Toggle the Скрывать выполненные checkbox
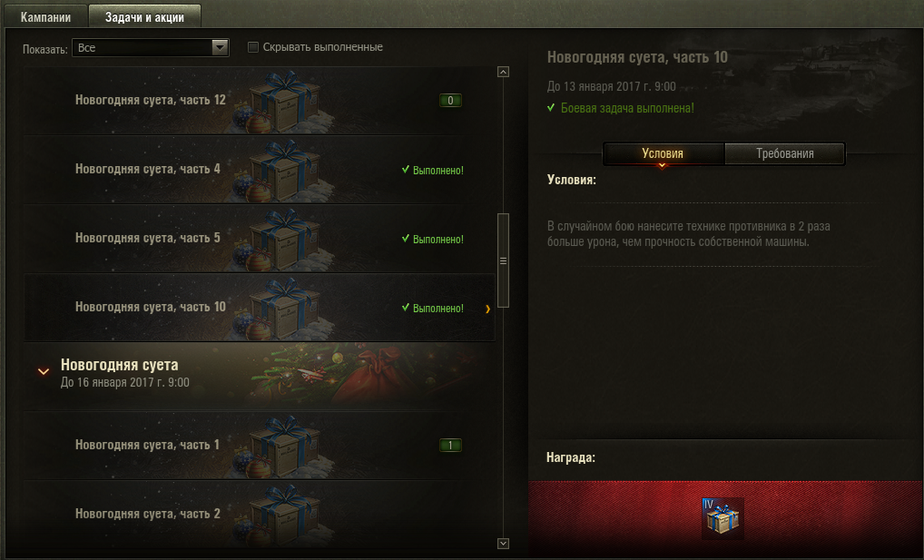The width and height of the screenshot is (924, 560). (253, 47)
